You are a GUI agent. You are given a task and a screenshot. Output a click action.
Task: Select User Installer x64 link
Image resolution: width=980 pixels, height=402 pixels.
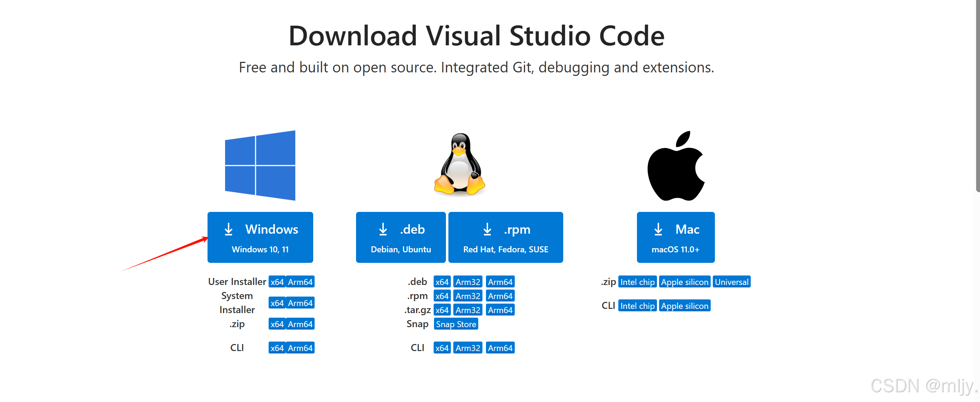[277, 282]
